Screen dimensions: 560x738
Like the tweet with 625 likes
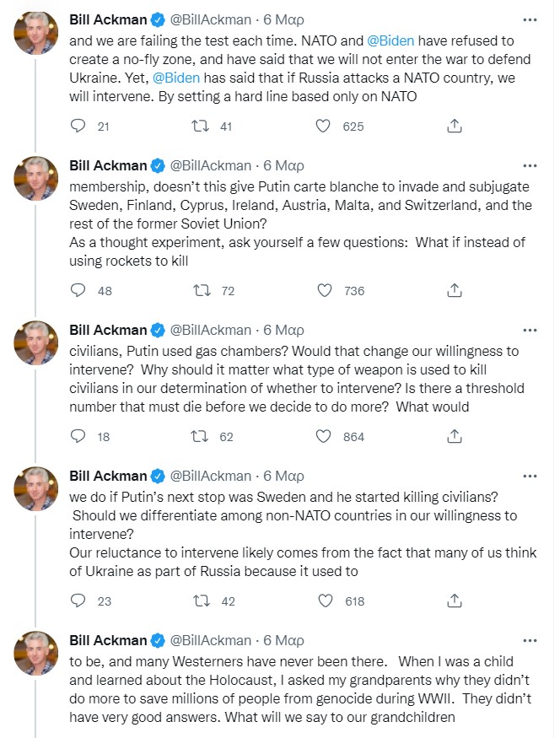tap(324, 126)
